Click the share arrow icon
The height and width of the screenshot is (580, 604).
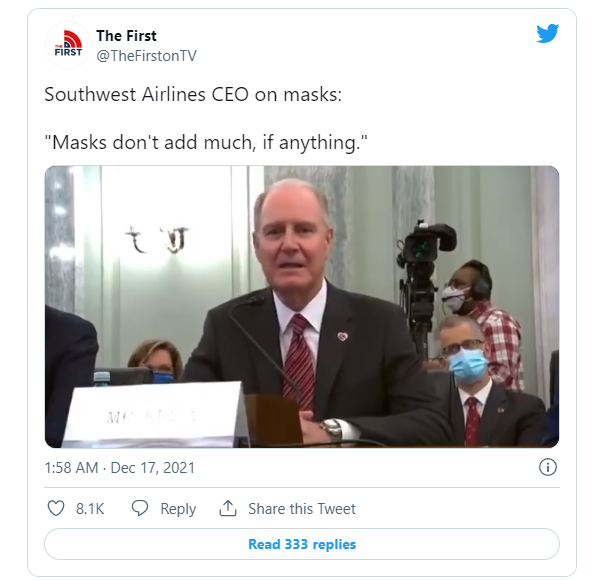coord(227,509)
